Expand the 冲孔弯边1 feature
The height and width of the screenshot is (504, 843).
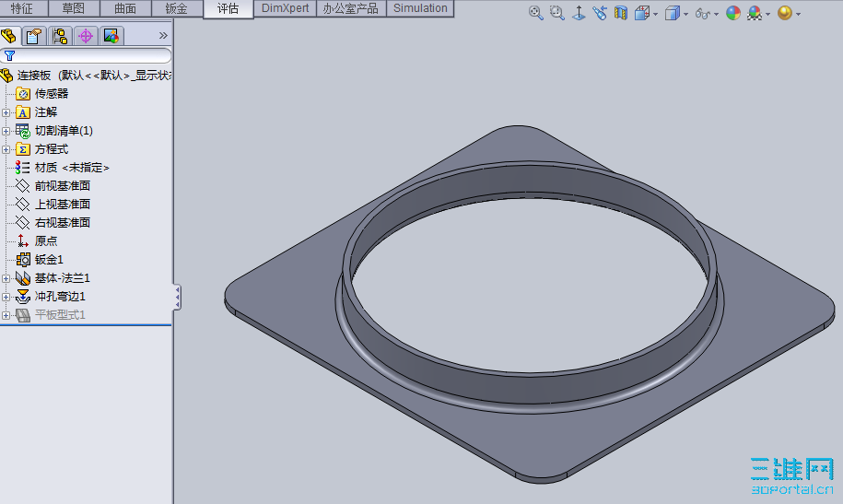pos(6,297)
